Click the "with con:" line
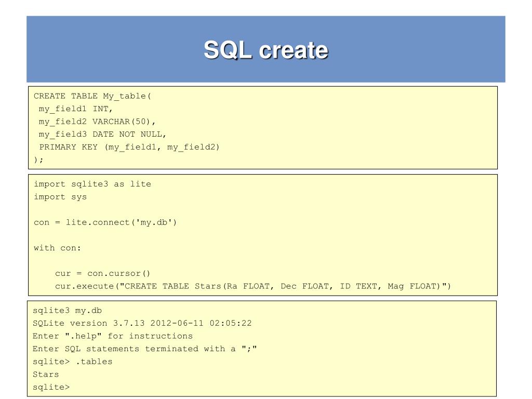 tap(57, 248)
